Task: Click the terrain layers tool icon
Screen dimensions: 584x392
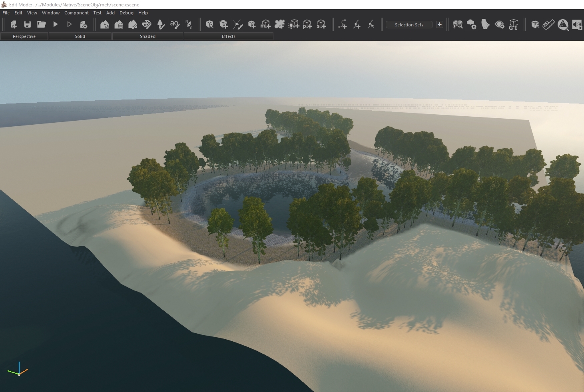Action: tap(119, 24)
